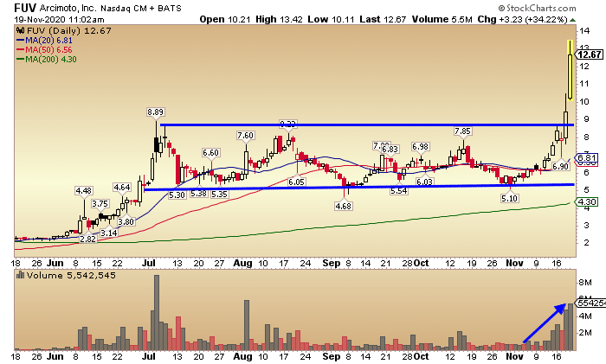The image size is (606, 364).
Task: Click the Last 12.67 value in header
Action: coord(383,19)
